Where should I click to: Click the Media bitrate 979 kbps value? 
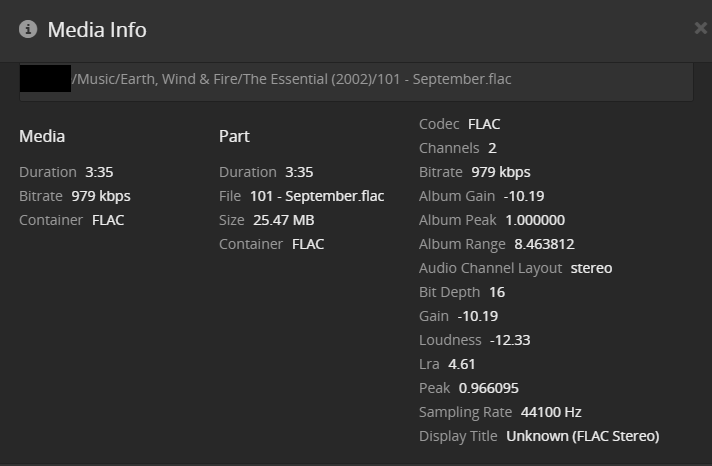(101, 196)
